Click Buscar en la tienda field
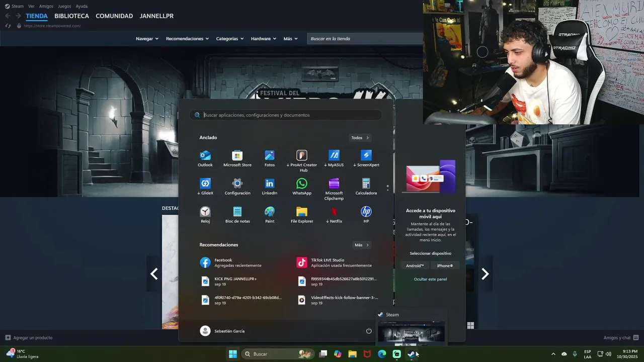The height and width of the screenshot is (362, 644). (365, 39)
